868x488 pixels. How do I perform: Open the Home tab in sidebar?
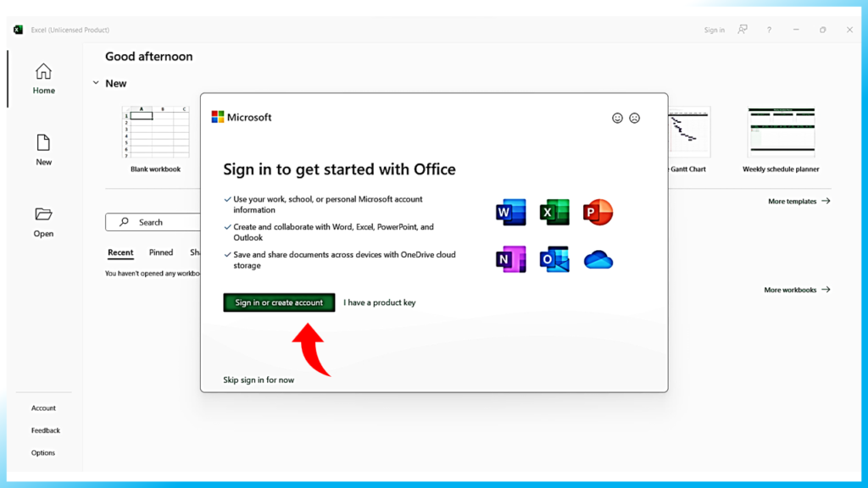(x=43, y=79)
